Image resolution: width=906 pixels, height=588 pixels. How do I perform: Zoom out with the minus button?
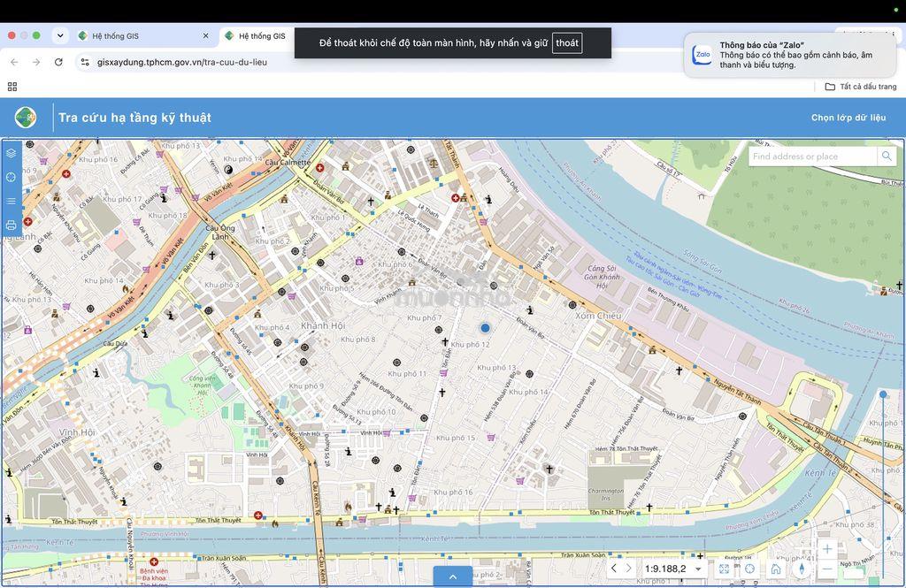[x=827, y=569]
